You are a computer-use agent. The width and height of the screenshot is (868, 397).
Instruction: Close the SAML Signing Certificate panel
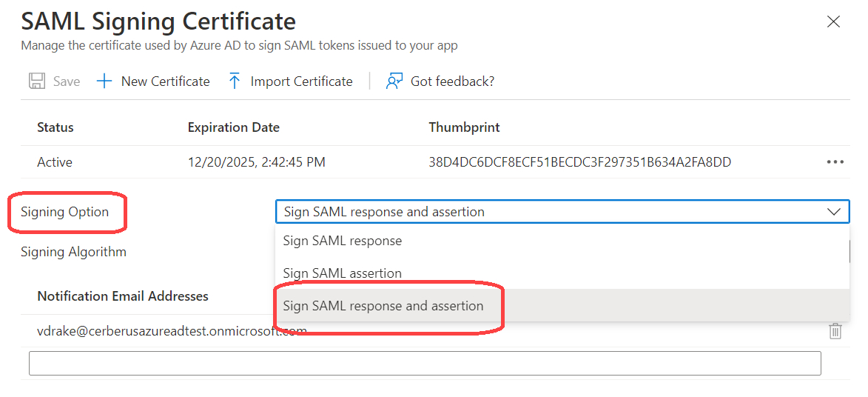tap(833, 22)
